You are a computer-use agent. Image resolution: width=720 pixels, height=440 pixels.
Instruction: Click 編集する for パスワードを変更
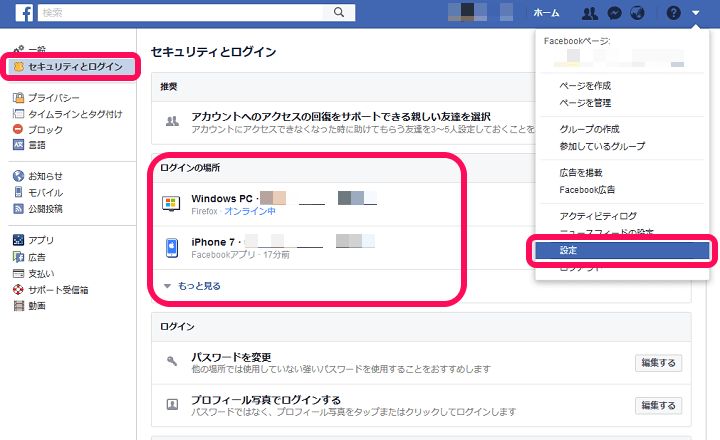point(658,363)
